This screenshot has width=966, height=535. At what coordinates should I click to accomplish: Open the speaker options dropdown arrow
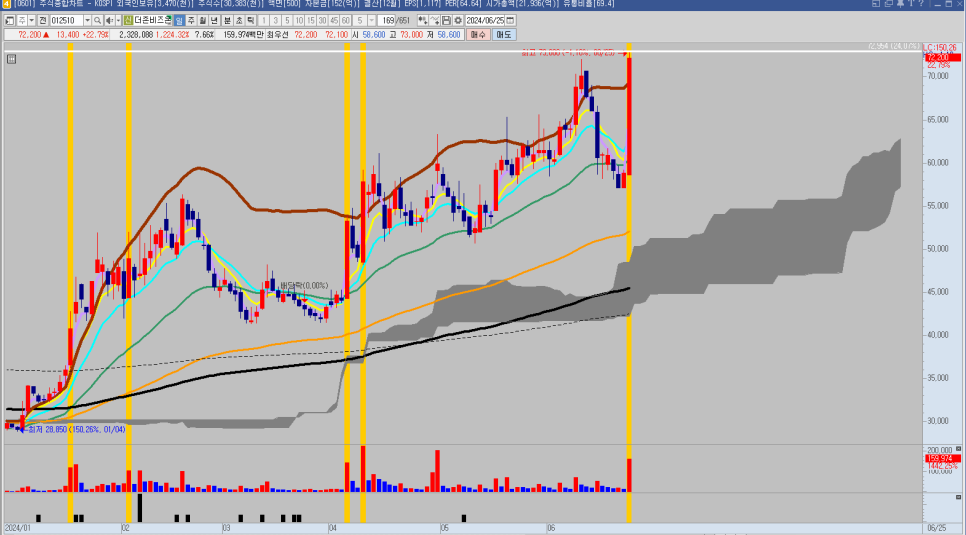118,20
